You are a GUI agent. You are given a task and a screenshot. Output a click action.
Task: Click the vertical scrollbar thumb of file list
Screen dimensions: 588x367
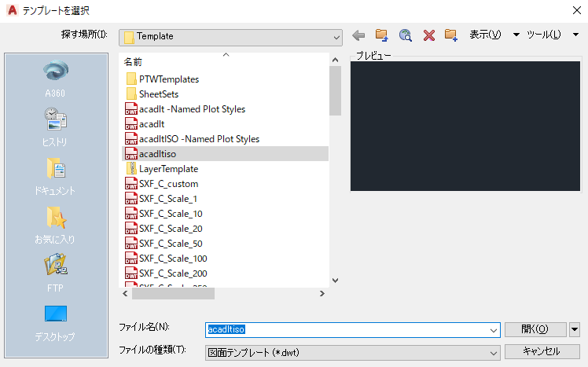[x=335, y=90]
